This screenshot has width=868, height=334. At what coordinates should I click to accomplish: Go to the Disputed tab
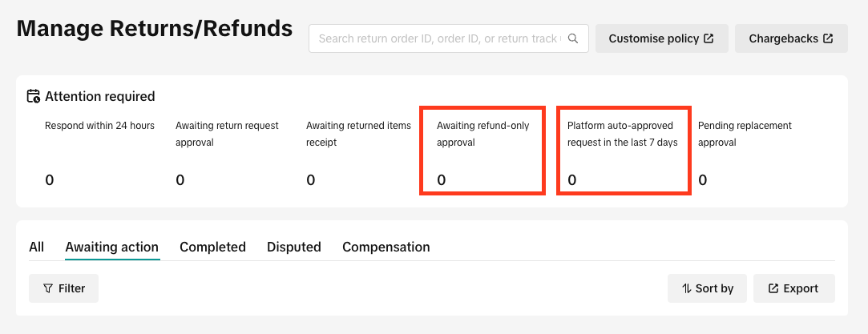[x=294, y=247]
